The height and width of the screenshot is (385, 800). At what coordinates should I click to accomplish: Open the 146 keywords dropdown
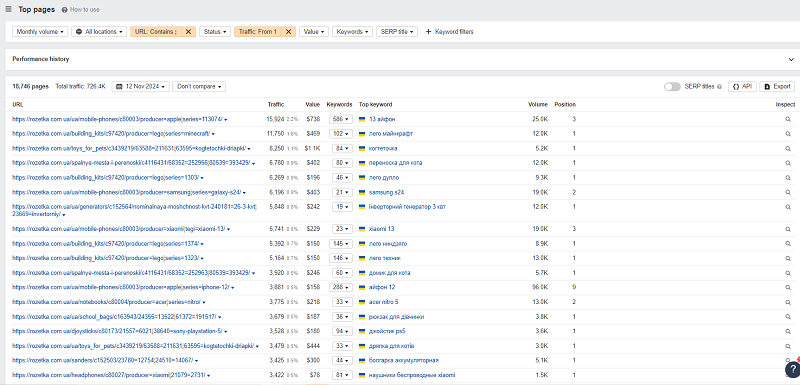[341, 259]
